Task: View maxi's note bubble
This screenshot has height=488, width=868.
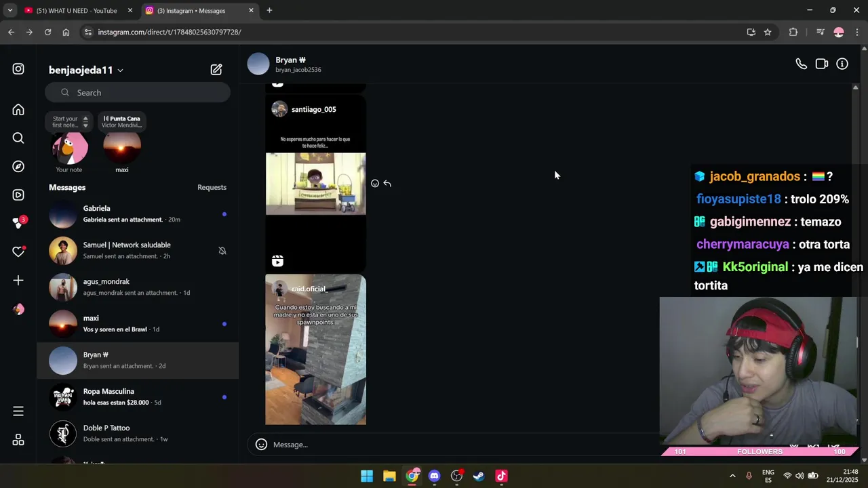Action: (122, 122)
